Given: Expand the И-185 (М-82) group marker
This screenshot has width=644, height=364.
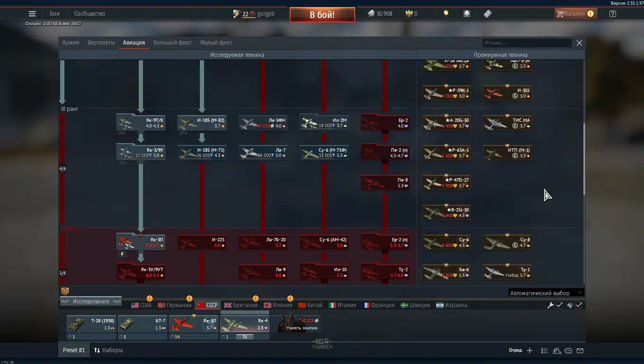Looking at the screenshot, I should (x=183, y=133).
